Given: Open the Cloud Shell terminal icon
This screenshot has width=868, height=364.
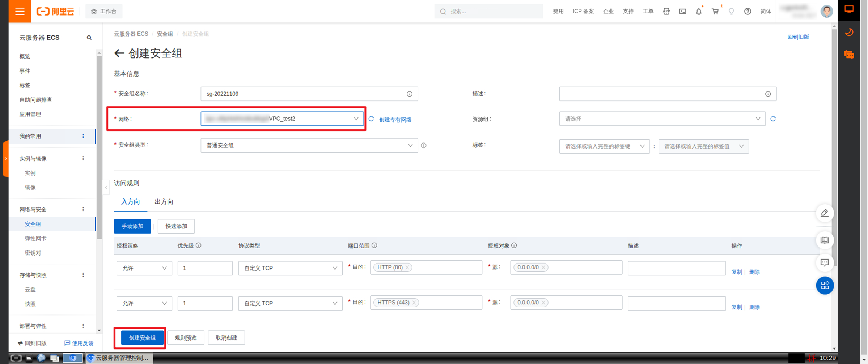Looking at the screenshot, I should (682, 11).
